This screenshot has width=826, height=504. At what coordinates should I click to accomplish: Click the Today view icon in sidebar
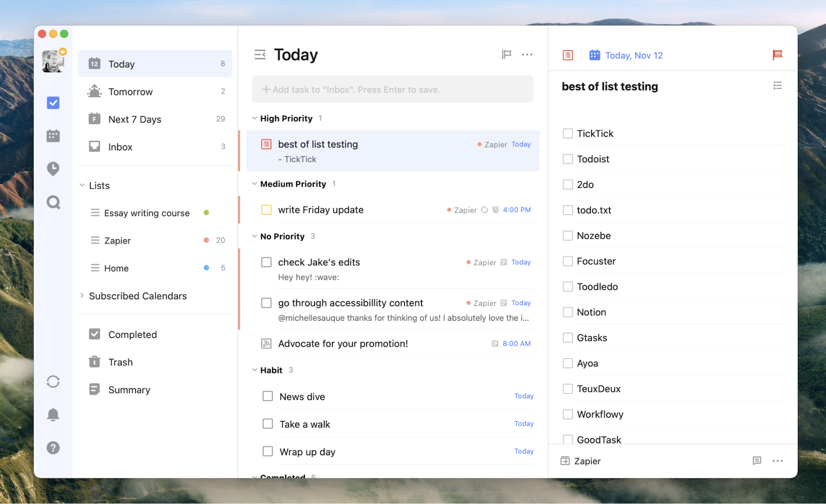[94, 64]
